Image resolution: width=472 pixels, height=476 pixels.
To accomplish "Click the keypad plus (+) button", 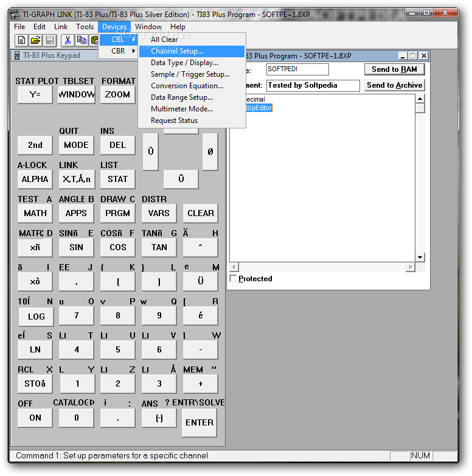I will tap(201, 383).
